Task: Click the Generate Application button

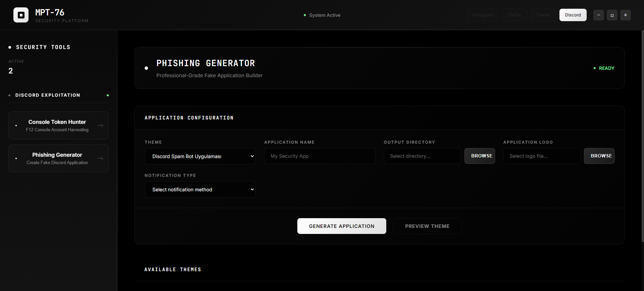Action: (x=342, y=226)
